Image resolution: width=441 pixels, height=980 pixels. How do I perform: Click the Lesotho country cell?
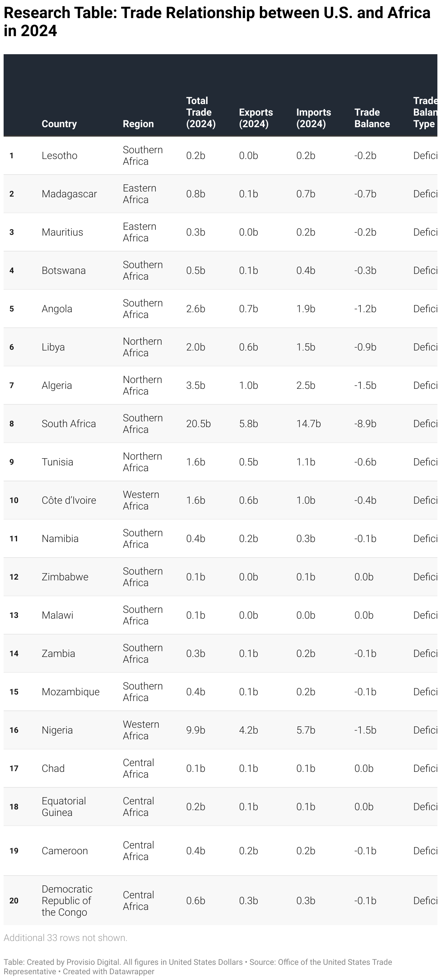tap(59, 156)
